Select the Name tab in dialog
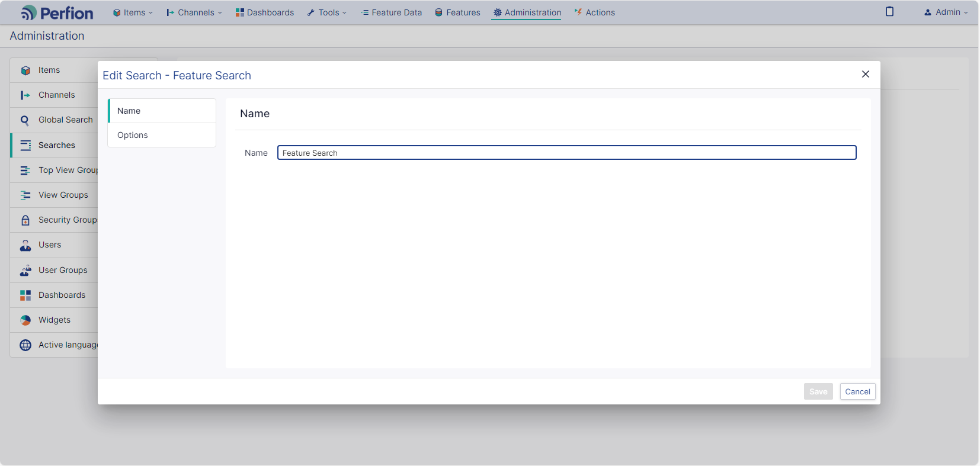Viewport: 980px width, 466px height. tap(162, 111)
